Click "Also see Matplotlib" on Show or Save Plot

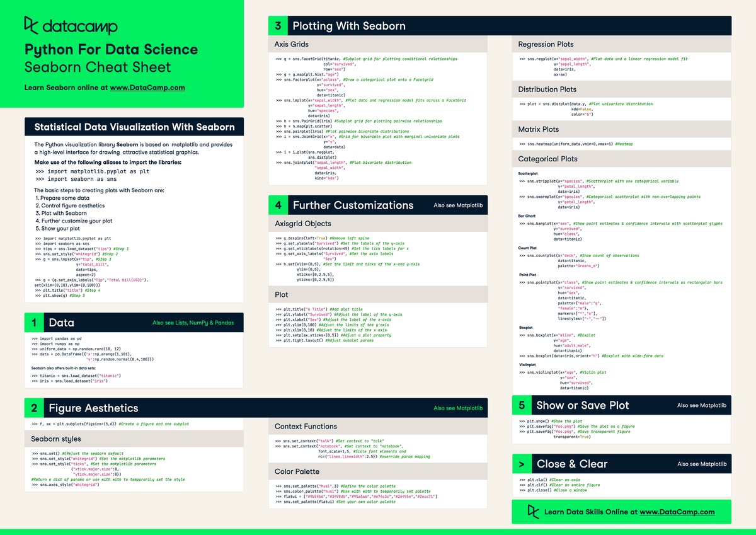(702, 405)
